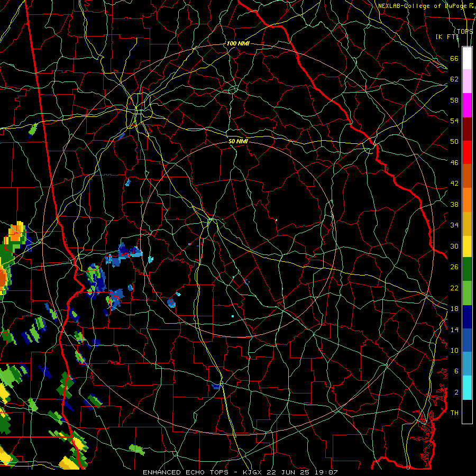Click the dark green legend swatch

click(x=467, y=269)
